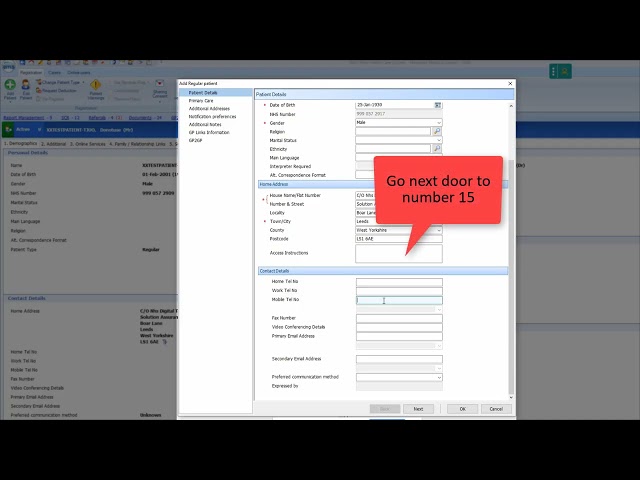
Task: Open 3. Online Services tab in background window
Action: tap(87, 144)
